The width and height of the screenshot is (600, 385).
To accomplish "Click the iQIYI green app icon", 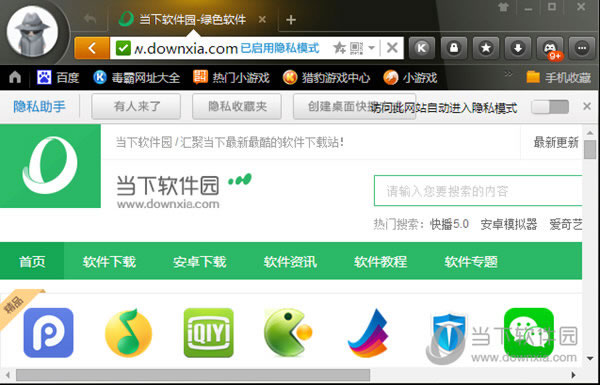I will (x=209, y=333).
